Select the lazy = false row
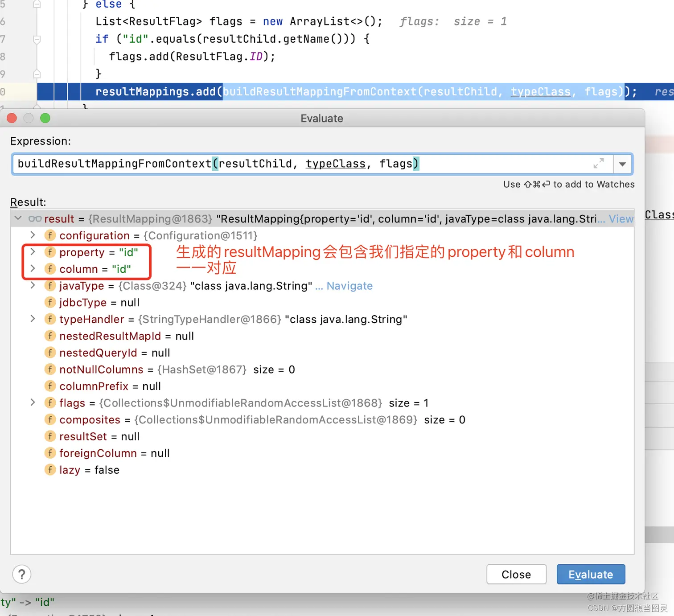Viewport: 674px width, 616px height. (322, 470)
